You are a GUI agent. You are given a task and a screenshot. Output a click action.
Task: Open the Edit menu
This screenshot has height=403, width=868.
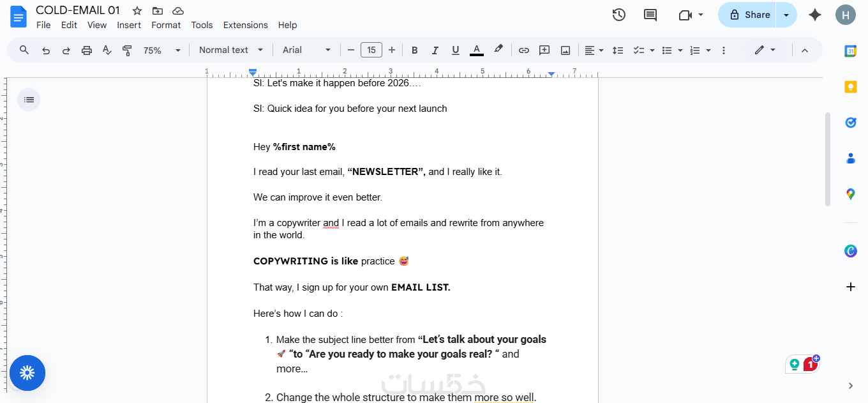pyautogui.click(x=69, y=25)
